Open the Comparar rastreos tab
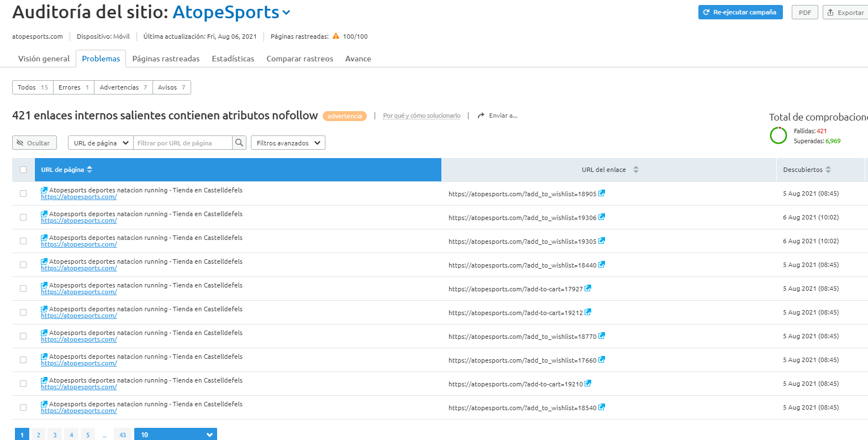 pos(300,59)
